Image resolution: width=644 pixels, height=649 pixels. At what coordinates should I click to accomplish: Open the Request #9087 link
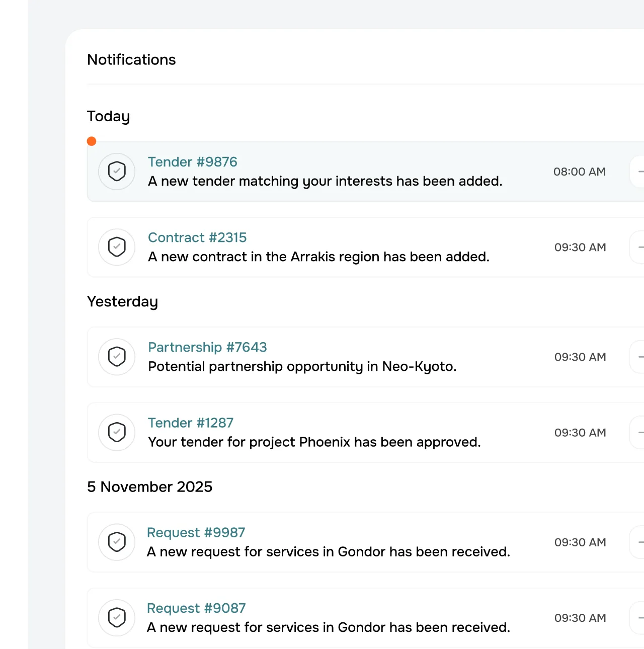(196, 608)
